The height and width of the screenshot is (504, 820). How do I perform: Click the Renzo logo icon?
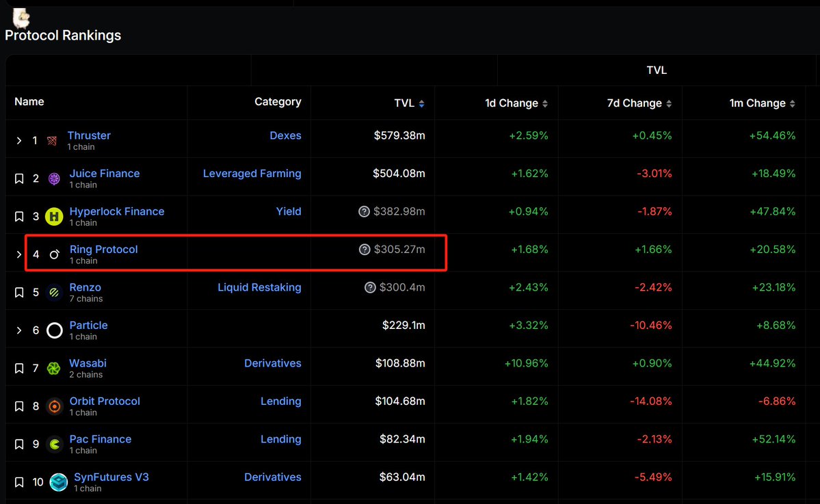[54, 292]
